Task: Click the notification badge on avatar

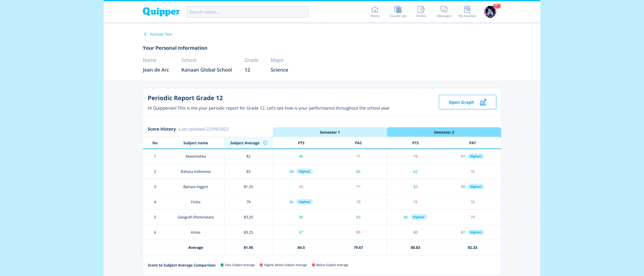Action: click(497, 5)
